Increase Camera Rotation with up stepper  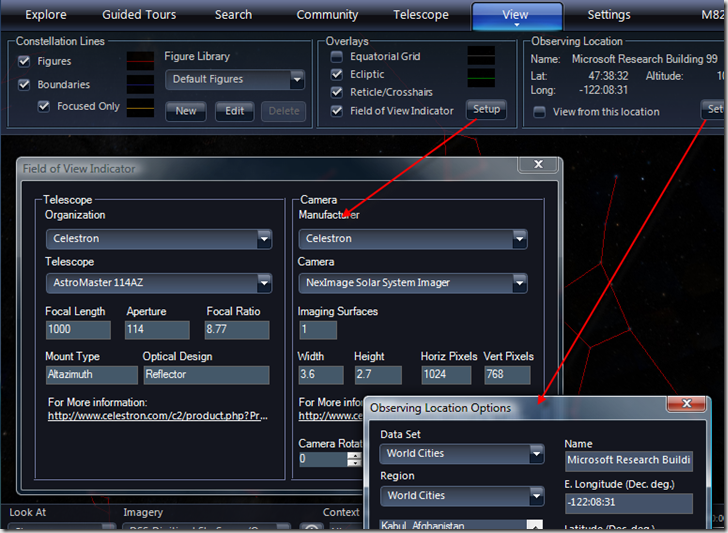354,455
